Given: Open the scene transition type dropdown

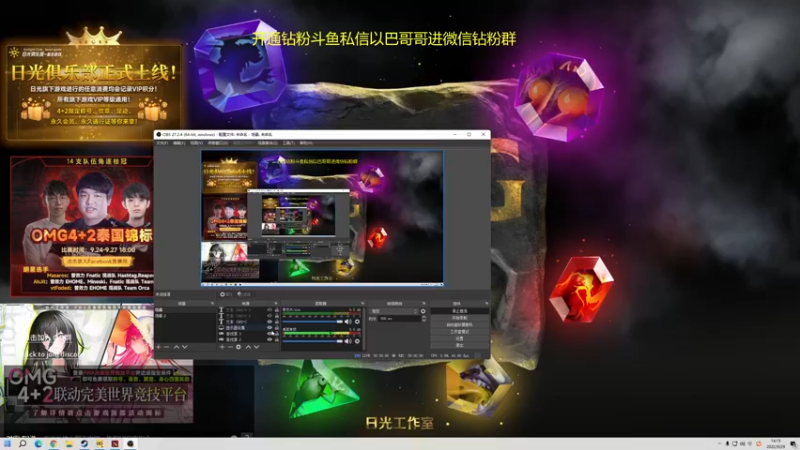Looking at the screenshot, I should (394, 311).
